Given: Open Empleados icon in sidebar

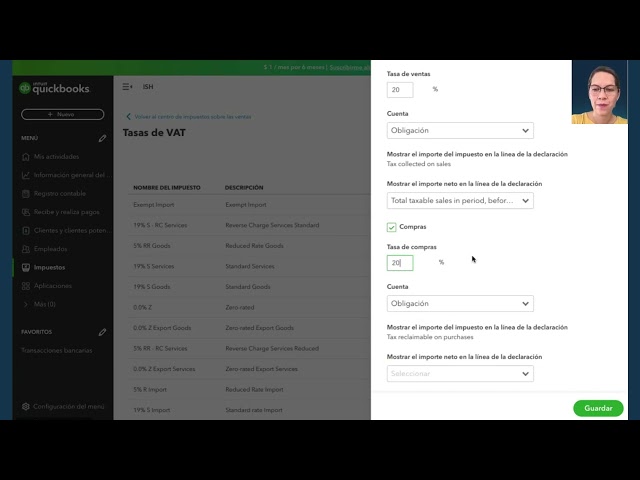Looking at the screenshot, I should pyautogui.click(x=26, y=249).
